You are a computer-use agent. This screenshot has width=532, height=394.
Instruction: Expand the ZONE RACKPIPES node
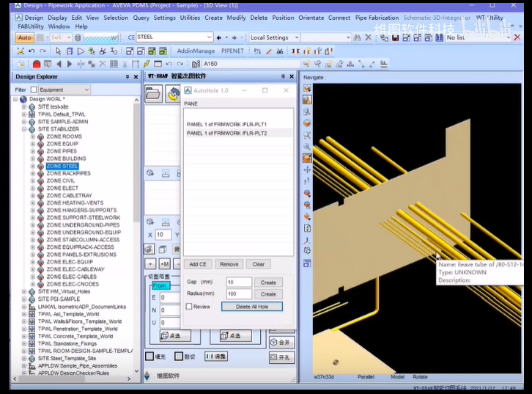click(33, 173)
